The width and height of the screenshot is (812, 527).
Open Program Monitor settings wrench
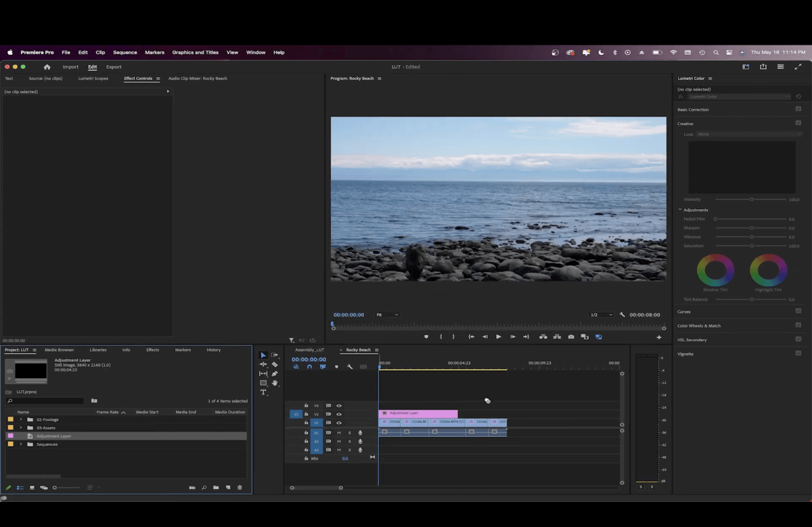pyautogui.click(x=623, y=315)
